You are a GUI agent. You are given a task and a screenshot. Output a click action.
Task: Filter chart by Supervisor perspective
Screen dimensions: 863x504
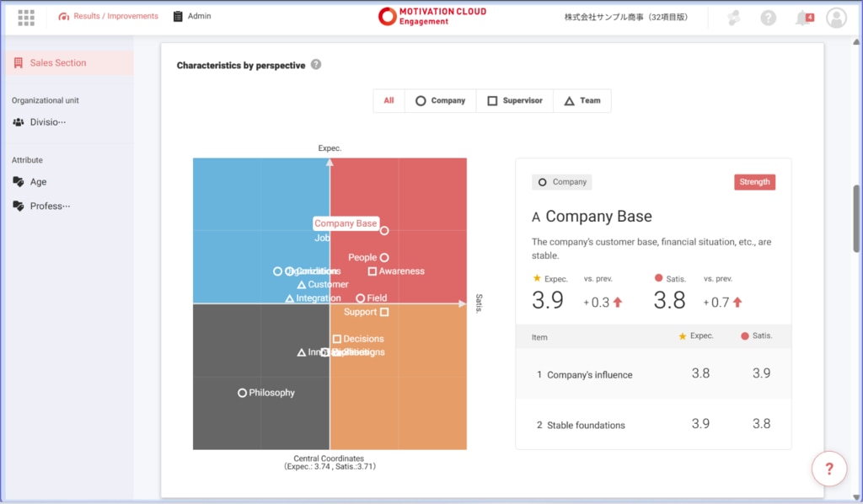514,100
